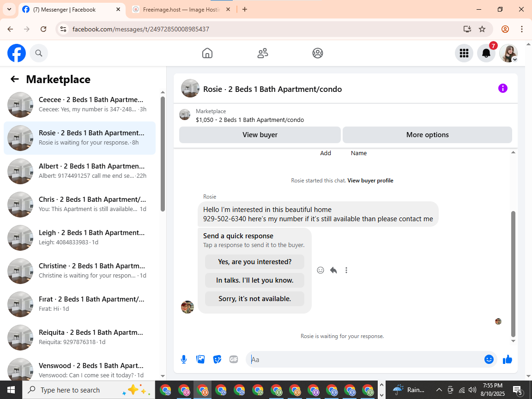Open notifications bell icon
532x399 pixels.
pos(486,53)
